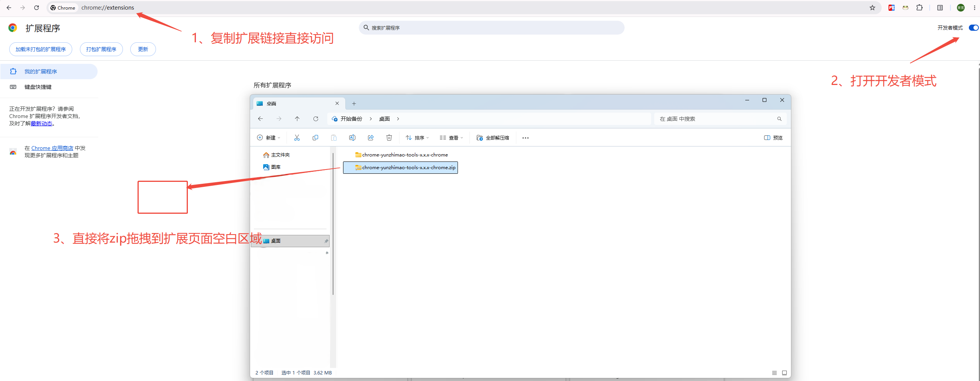Click Pack extension button (打包扩展程序)

[101, 49]
